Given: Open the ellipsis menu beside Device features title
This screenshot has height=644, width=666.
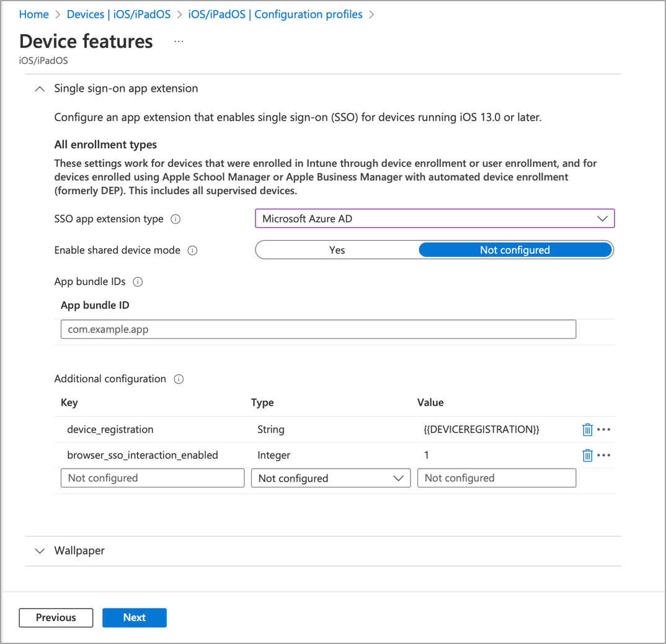Looking at the screenshot, I should coord(179,41).
